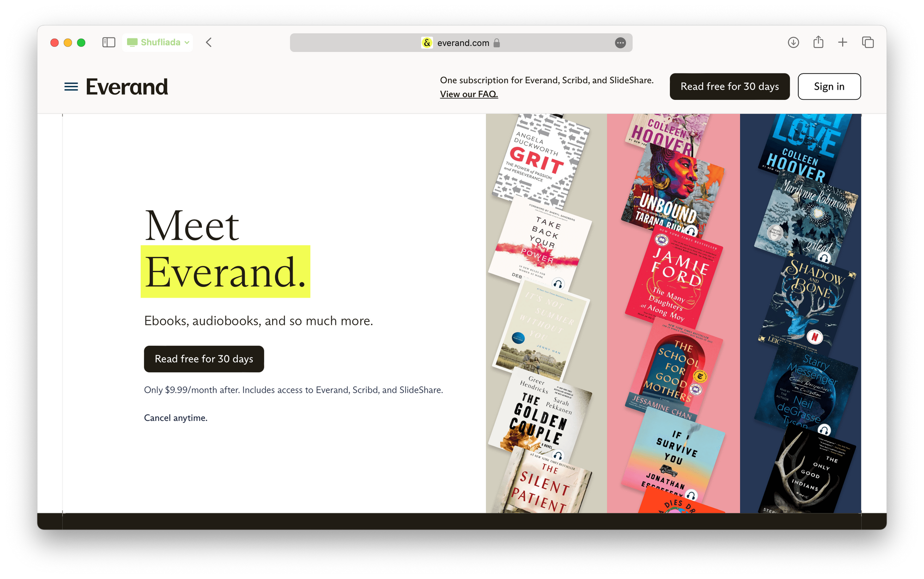This screenshot has width=924, height=579.
Task: Open the Shufliada tab group dropdown
Action: [x=158, y=43]
